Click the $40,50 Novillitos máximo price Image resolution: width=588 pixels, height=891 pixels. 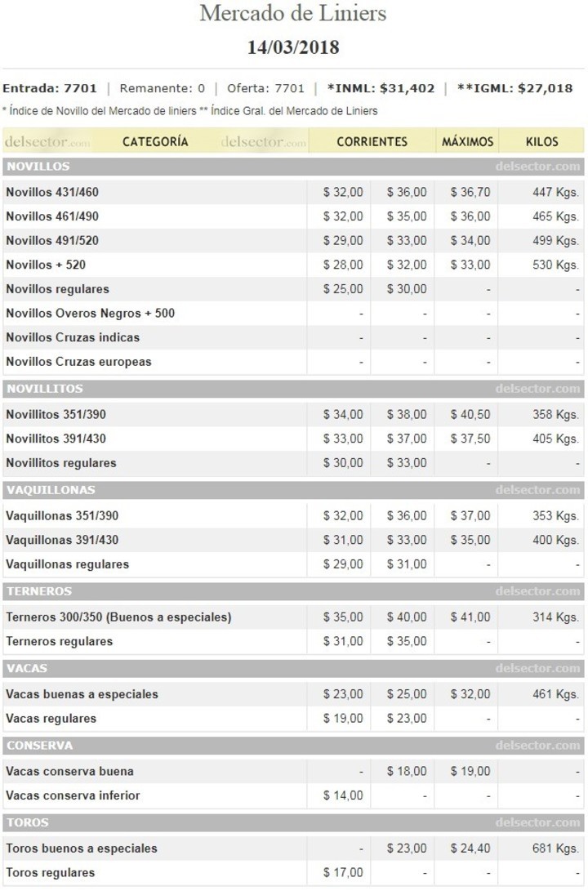(x=470, y=414)
